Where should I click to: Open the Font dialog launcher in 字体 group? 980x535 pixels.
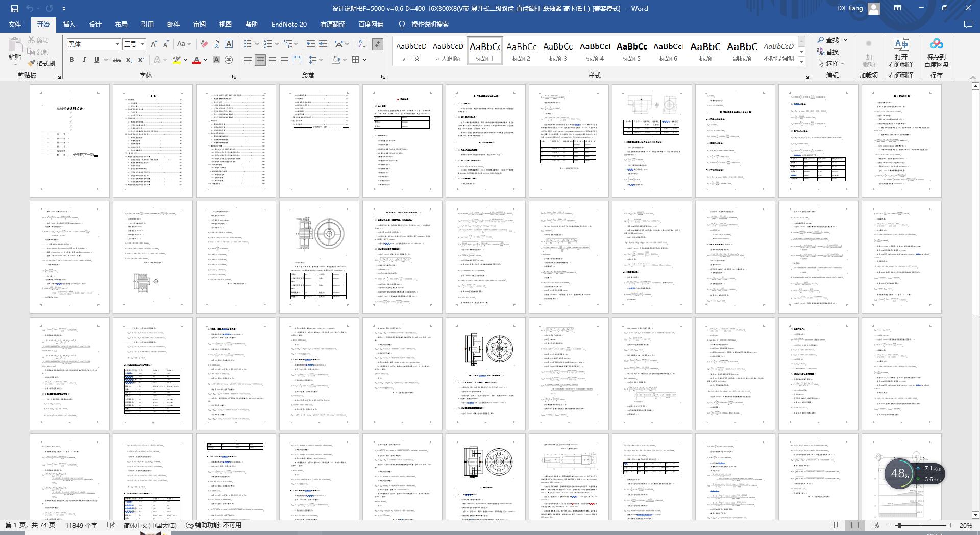click(x=234, y=76)
